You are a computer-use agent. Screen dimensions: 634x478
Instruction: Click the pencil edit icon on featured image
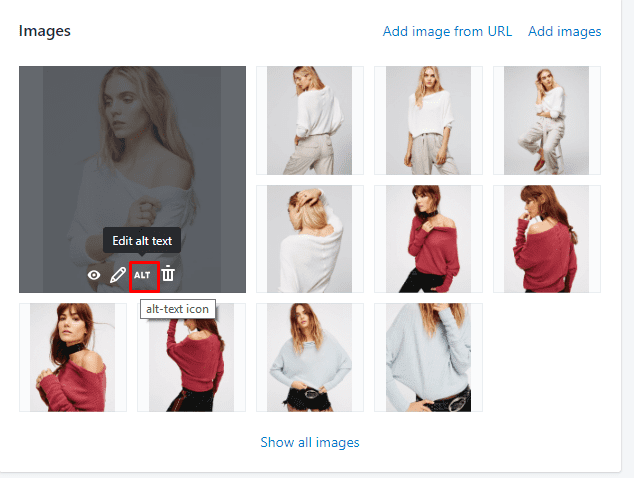tap(118, 275)
